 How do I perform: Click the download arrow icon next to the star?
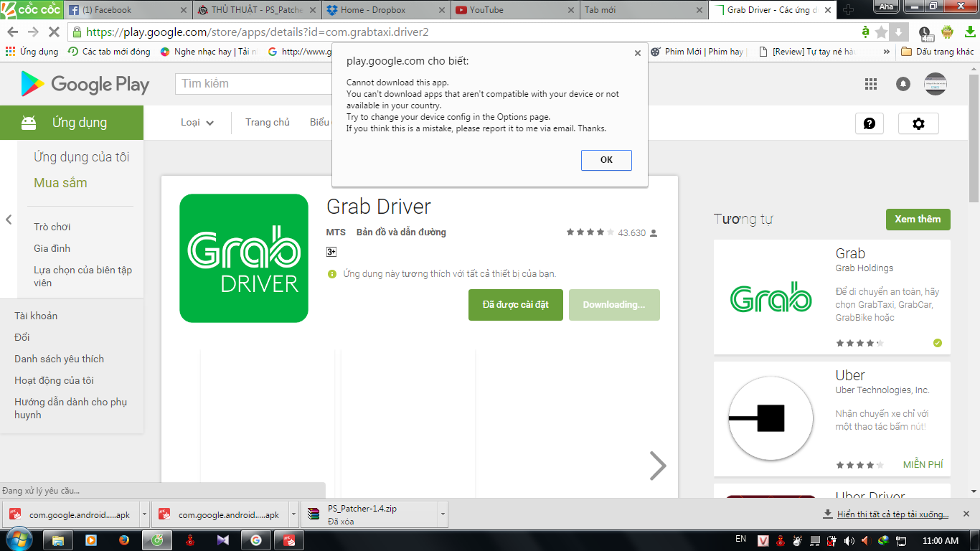[899, 32]
